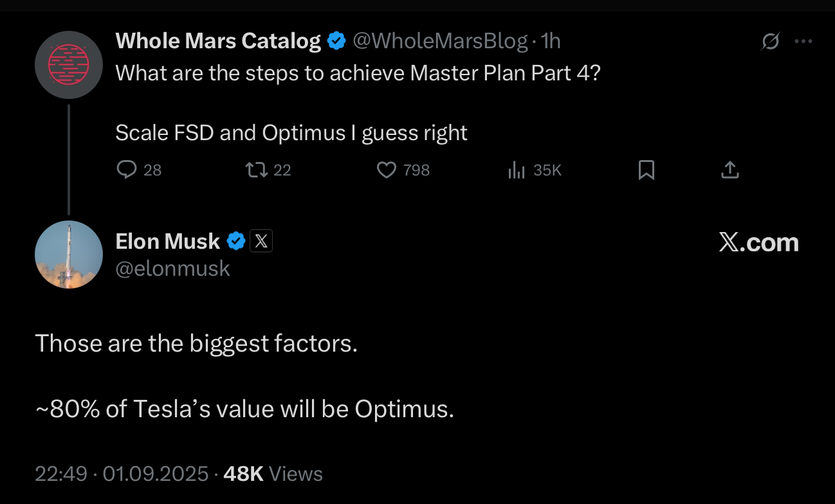Viewport: 835px width, 504px height.
Task: Open the reply icon on the tweet
Action: click(127, 170)
